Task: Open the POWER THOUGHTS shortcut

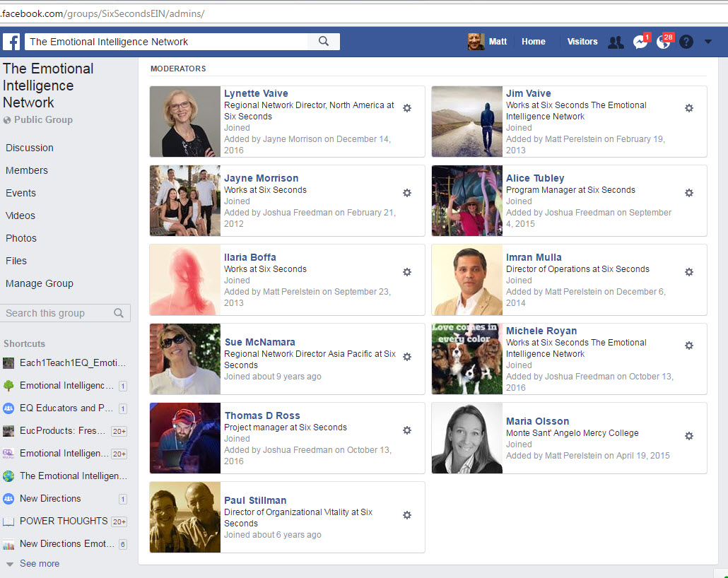Action: coord(64,521)
